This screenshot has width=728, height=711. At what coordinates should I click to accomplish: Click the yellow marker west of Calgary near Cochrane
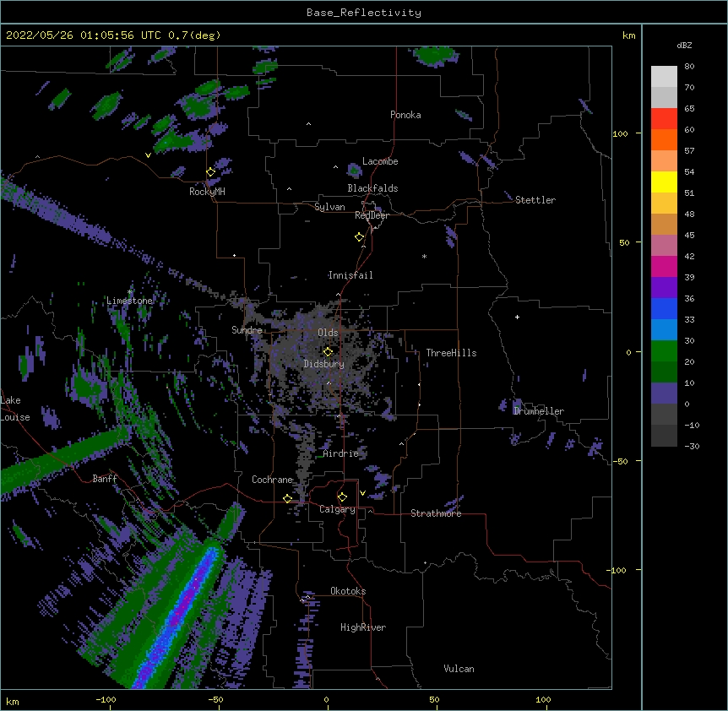[x=287, y=499]
